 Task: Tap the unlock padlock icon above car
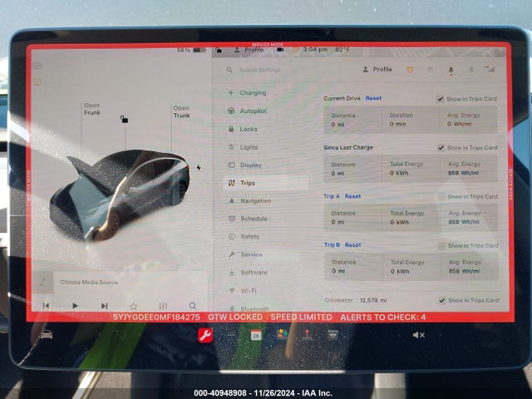[124, 119]
